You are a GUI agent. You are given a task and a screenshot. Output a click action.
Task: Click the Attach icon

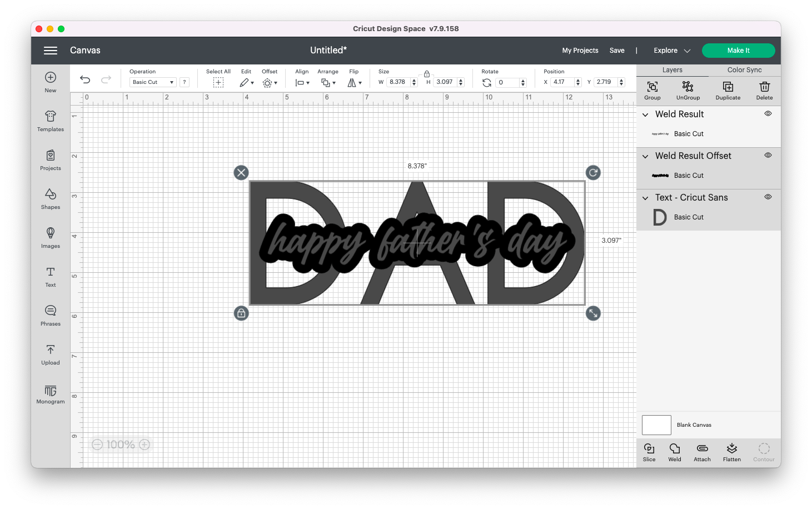click(702, 451)
